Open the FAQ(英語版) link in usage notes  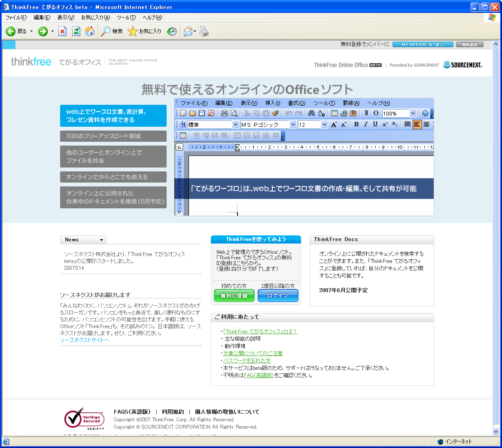(x=259, y=375)
